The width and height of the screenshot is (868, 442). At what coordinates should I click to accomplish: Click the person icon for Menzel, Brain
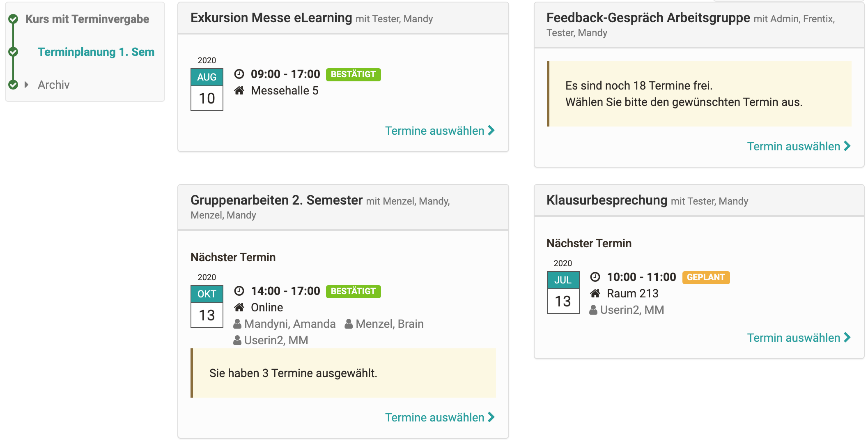pyautogui.click(x=349, y=324)
